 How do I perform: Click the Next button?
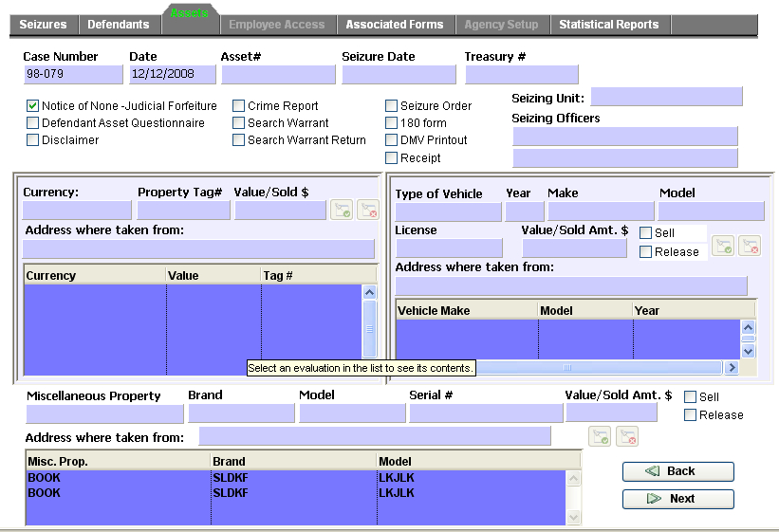(x=678, y=499)
